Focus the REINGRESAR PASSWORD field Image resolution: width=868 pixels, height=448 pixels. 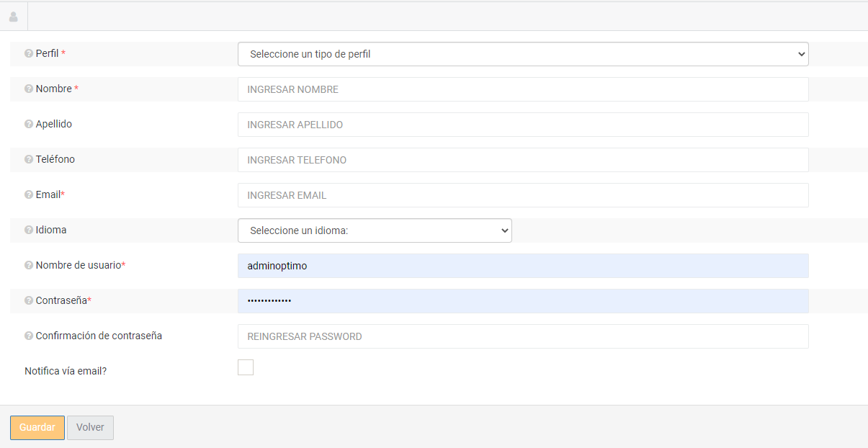tap(523, 336)
